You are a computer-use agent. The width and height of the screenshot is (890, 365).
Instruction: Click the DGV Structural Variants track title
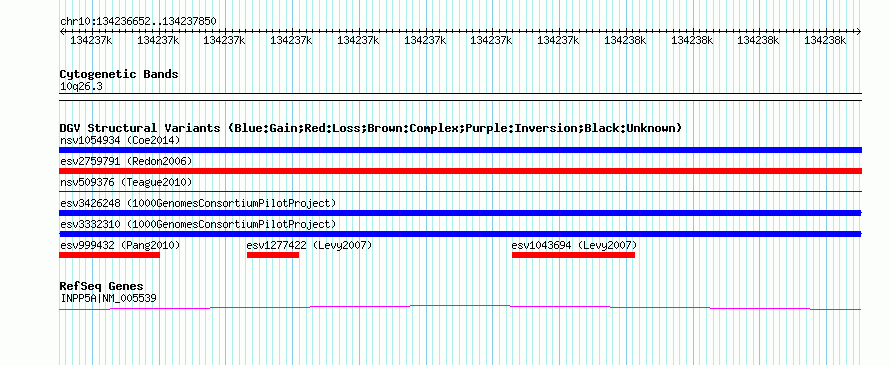tap(371, 128)
